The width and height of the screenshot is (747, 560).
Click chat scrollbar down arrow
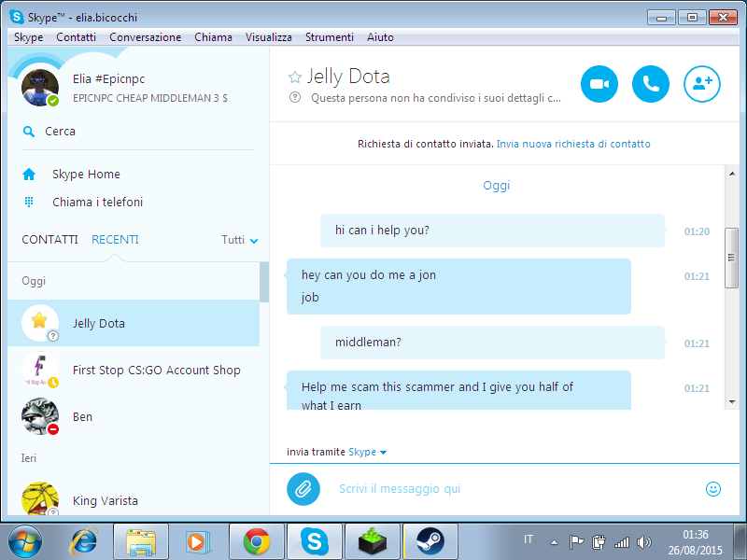[x=732, y=402]
